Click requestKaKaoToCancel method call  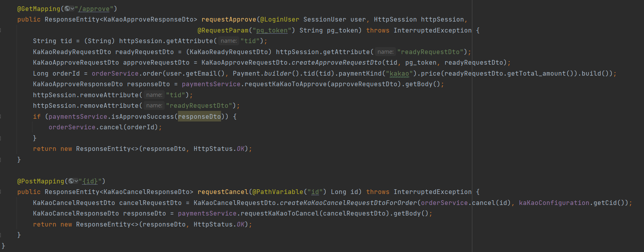(x=280, y=213)
